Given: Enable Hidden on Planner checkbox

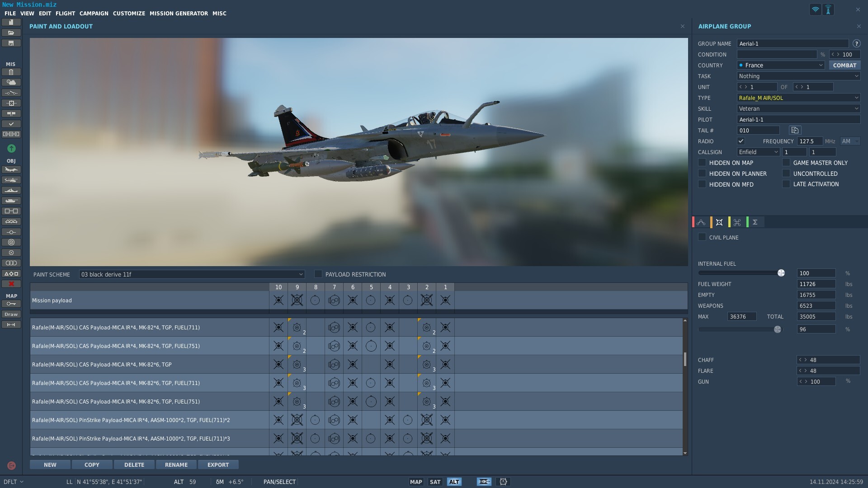Looking at the screenshot, I should [x=702, y=174].
